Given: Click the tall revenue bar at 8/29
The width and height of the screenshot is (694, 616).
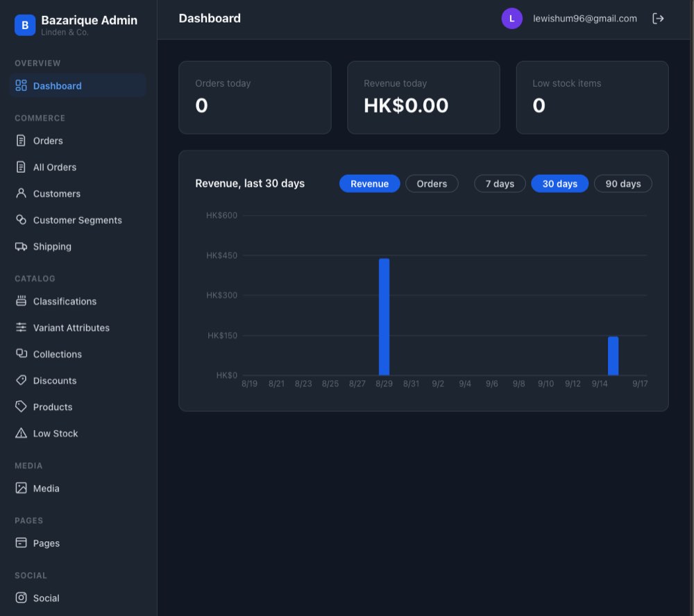Looking at the screenshot, I should (x=384, y=317).
